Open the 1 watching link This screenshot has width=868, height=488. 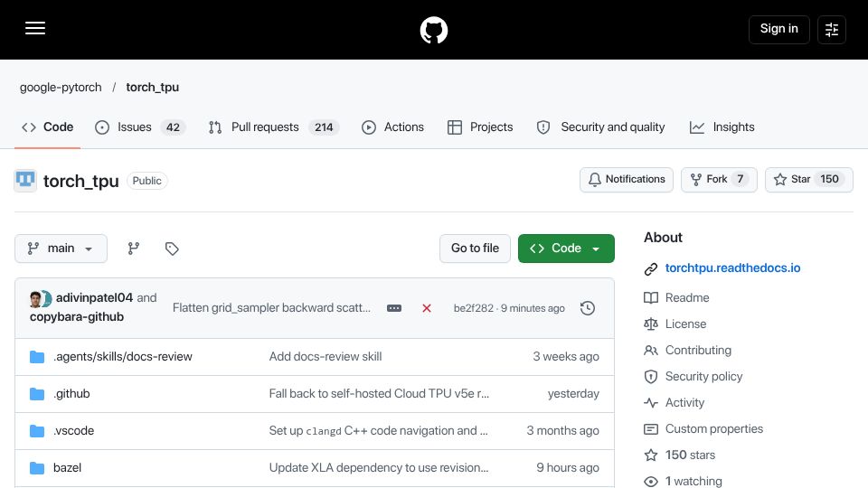tap(693, 481)
